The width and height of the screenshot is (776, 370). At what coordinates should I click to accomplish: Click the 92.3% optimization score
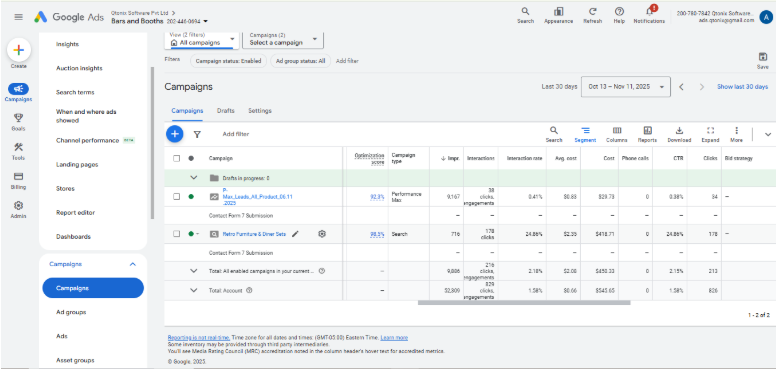coord(377,196)
